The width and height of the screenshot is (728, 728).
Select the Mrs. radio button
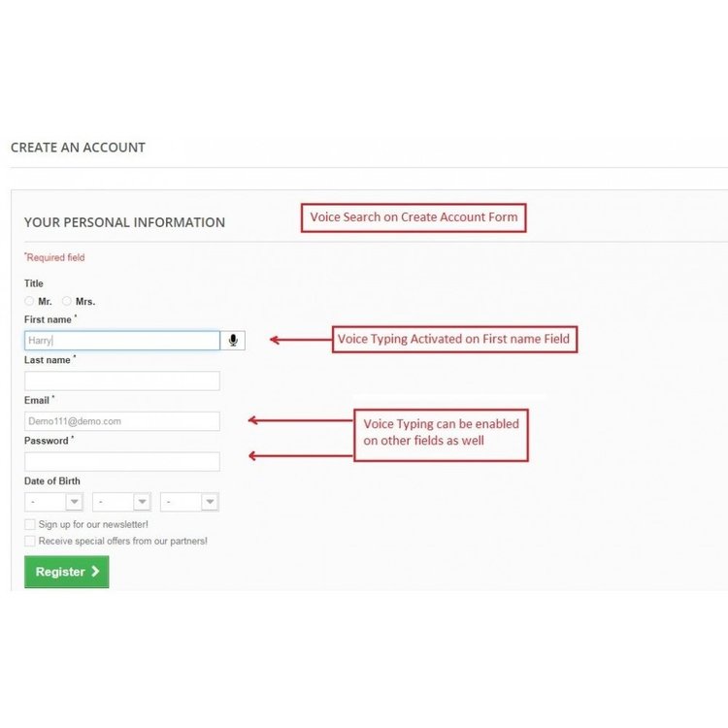(67, 301)
